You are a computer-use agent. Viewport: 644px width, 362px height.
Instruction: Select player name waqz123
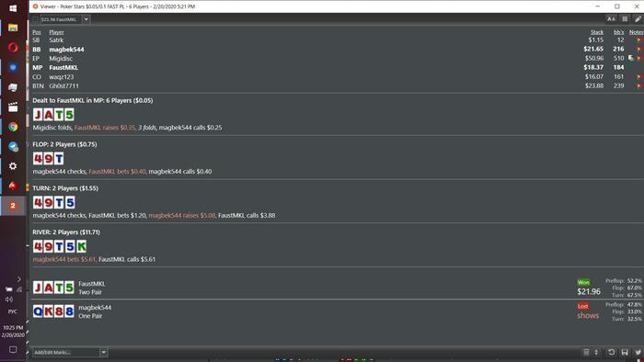(62, 76)
